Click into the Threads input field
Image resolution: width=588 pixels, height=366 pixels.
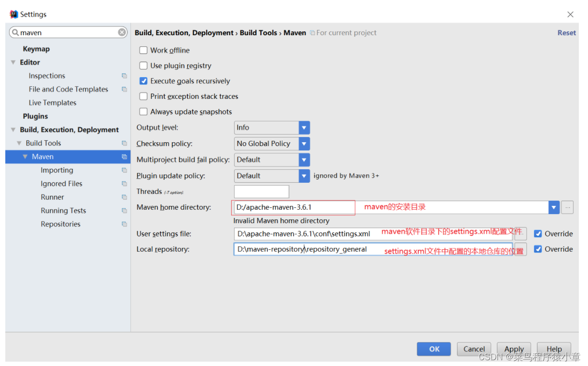point(261,191)
